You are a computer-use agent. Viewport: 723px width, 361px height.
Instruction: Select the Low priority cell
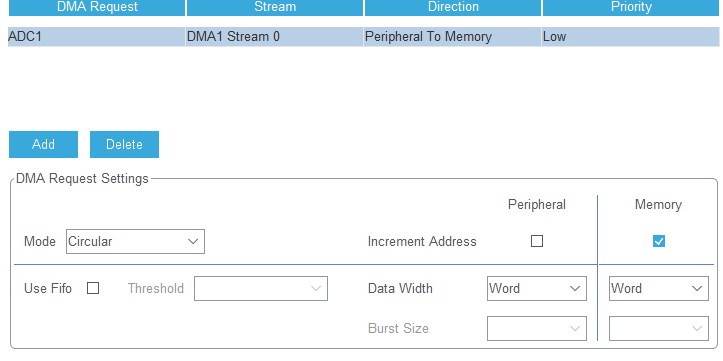631,37
